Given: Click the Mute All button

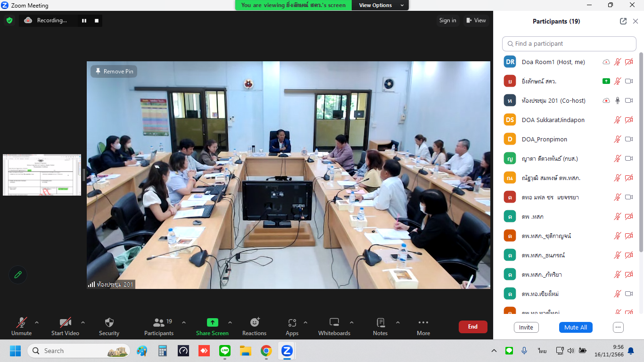Looking at the screenshot, I should pos(576,327).
